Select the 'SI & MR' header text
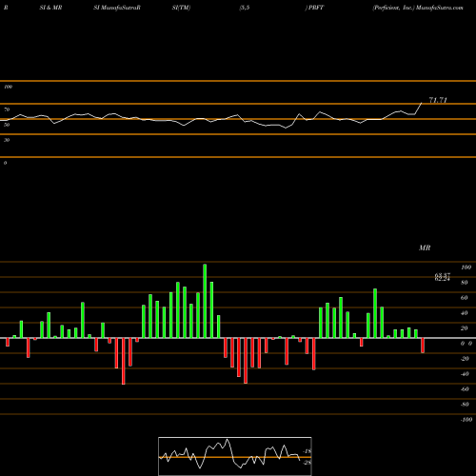 (50, 8)
